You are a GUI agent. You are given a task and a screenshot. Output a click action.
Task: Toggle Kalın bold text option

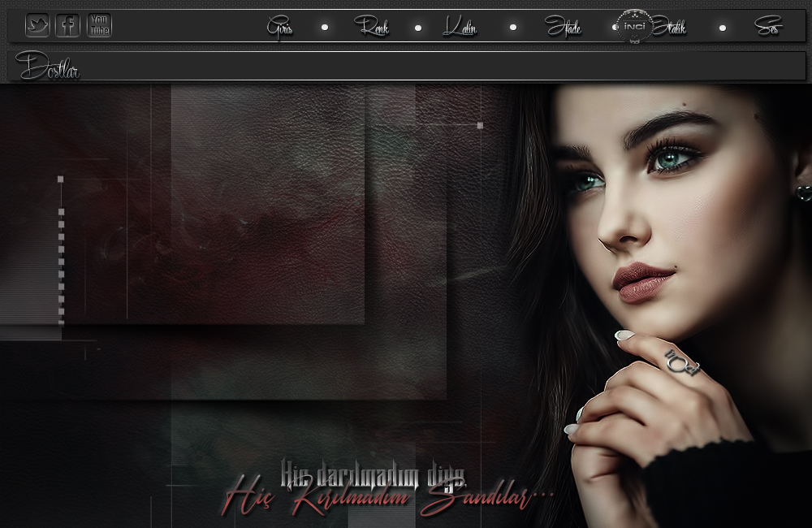(x=460, y=28)
